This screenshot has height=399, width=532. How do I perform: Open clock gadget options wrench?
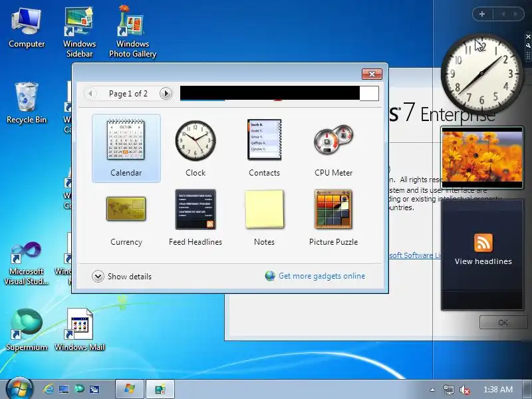coord(528,45)
